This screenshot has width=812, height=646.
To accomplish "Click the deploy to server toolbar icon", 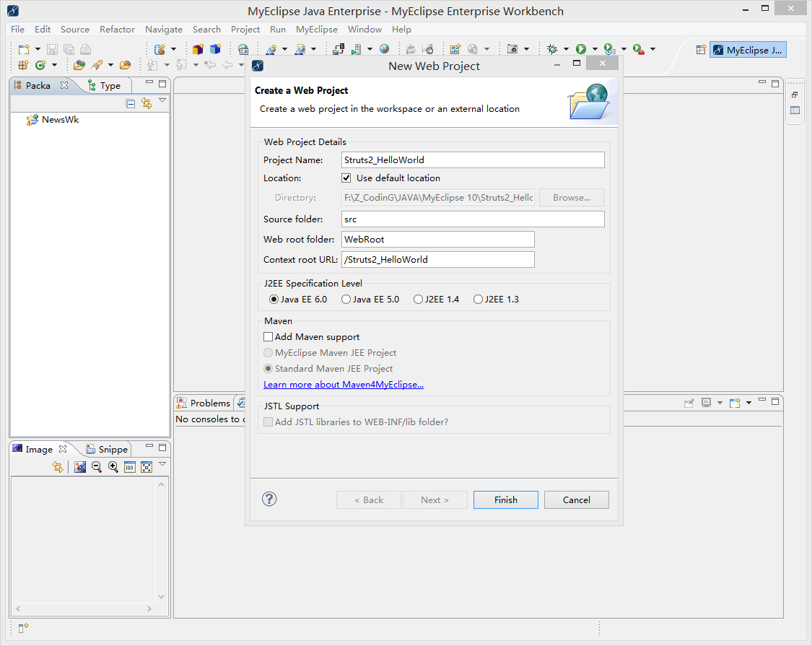I will pos(339,49).
